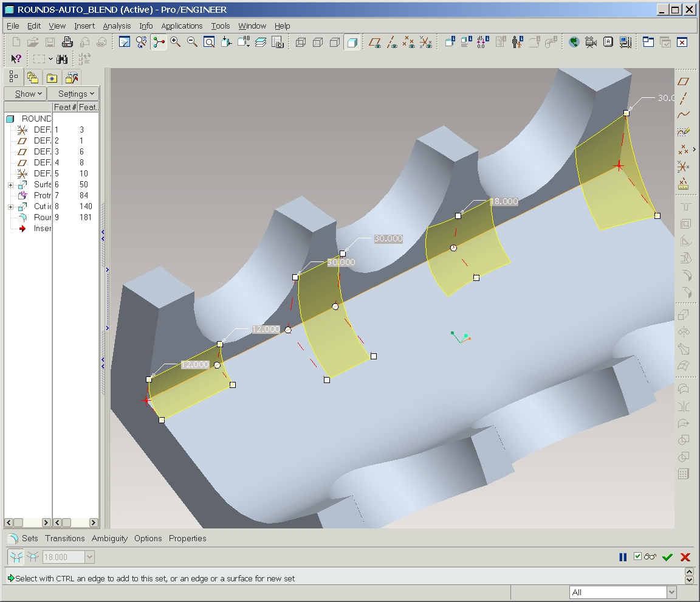Open the Sets panel in dashboard
This screenshot has height=602, width=700.
click(x=29, y=538)
